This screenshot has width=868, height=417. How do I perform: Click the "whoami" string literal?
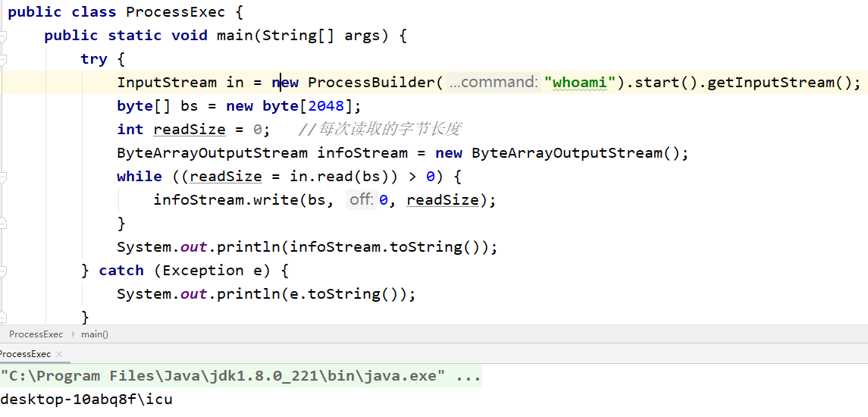(580, 83)
